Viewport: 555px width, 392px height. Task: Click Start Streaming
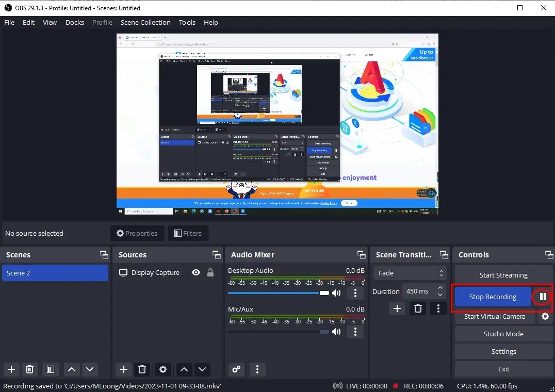[503, 275]
